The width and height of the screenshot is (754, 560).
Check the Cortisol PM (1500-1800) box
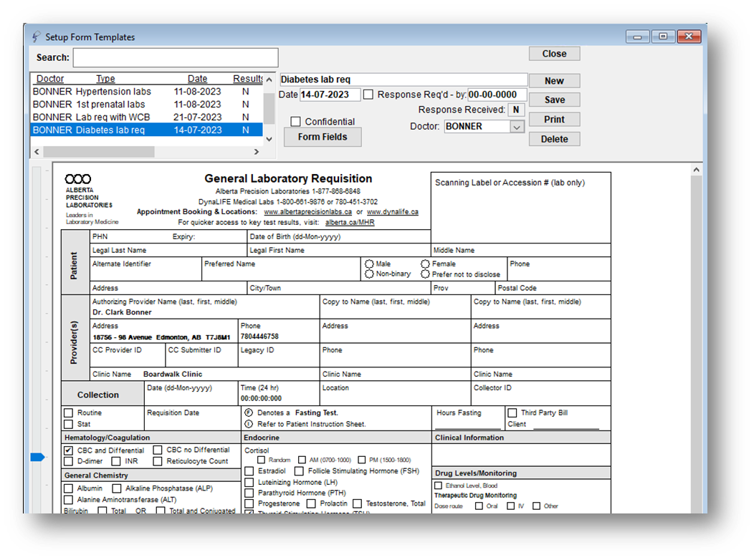click(362, 460)
